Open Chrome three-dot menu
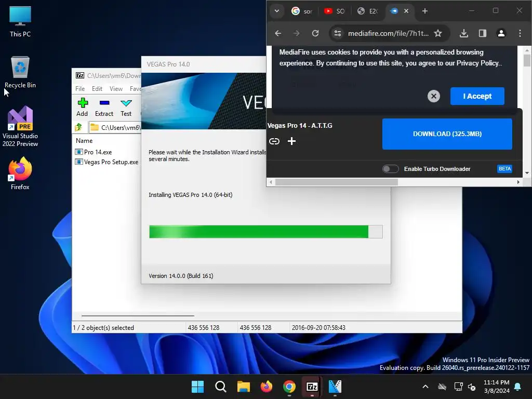This screenshot has height=399, width=532. click(520, 33)
